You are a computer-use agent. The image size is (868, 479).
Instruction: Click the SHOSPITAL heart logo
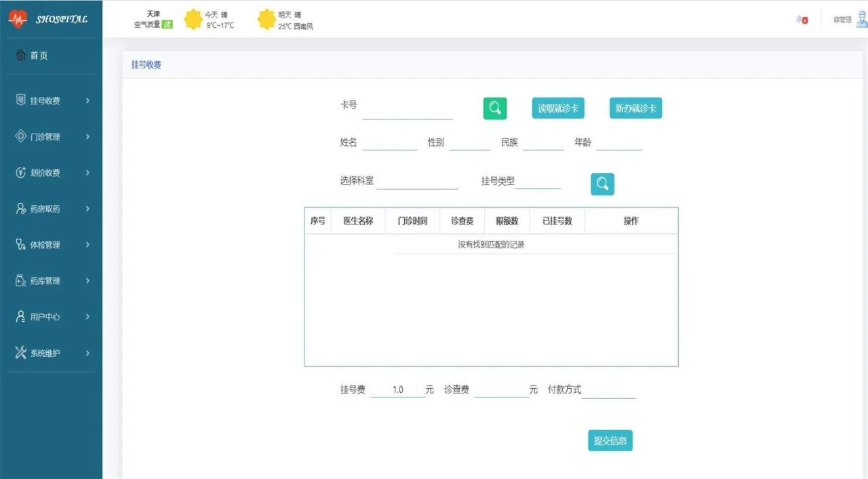pyautogui.click(x=18, y=19)
